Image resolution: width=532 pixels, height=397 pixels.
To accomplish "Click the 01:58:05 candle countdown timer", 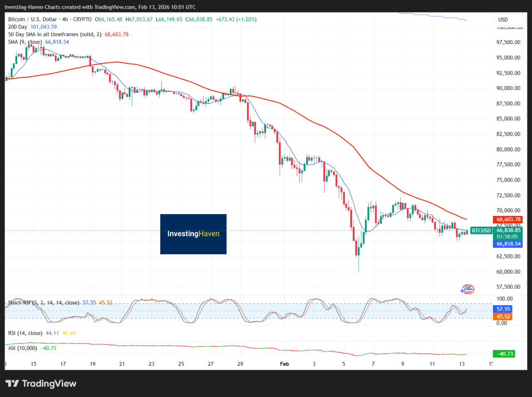I will [507, 237].
